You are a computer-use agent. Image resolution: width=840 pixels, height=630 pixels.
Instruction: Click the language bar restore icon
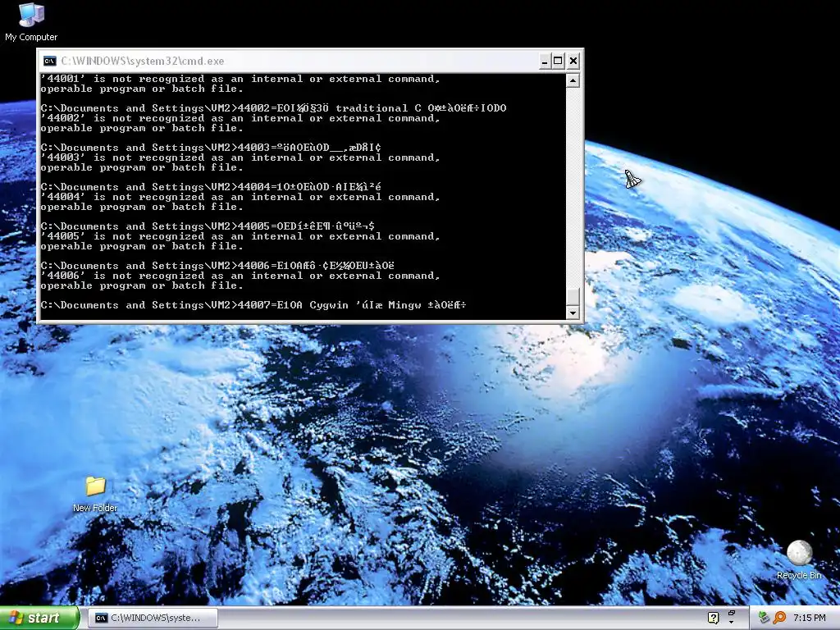(731, 613)
